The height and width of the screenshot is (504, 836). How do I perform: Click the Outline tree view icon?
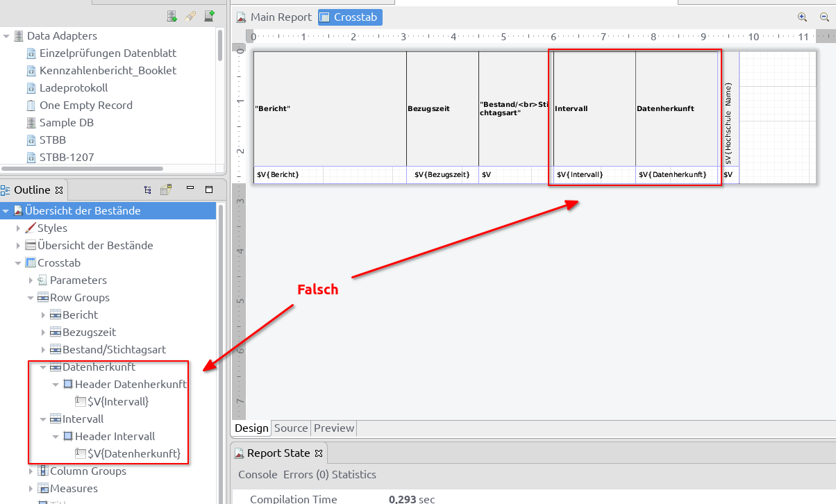point(148,189)
